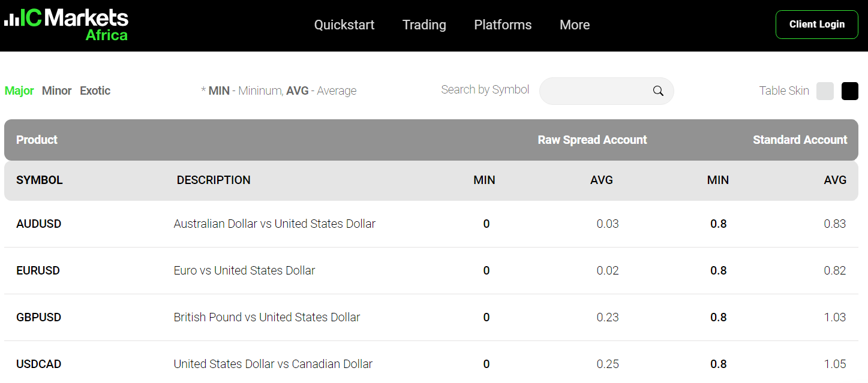The image size is (868, 383).
Task: Switch to the Exotic pairs tab
Action: click(95, 91)
